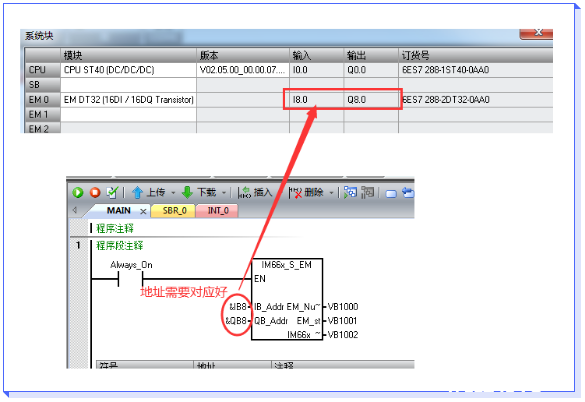Click the blue rounded rectangle toolbar icon

coord(391,194)
